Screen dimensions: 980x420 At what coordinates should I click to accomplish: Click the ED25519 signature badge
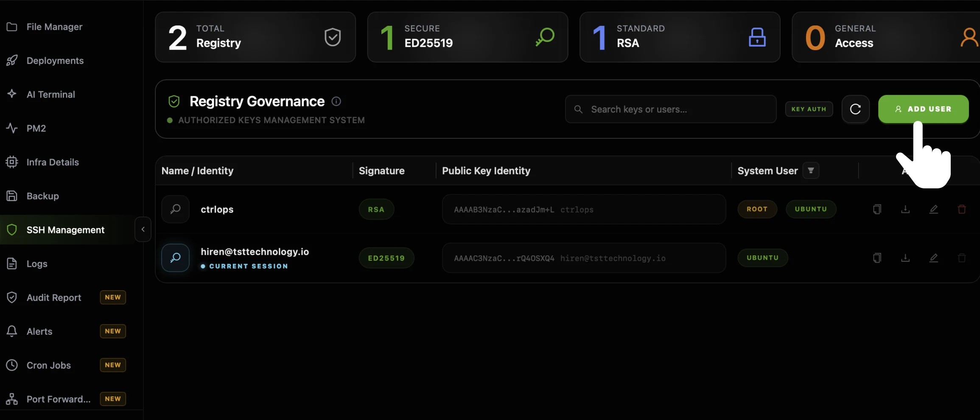[386, 258]
